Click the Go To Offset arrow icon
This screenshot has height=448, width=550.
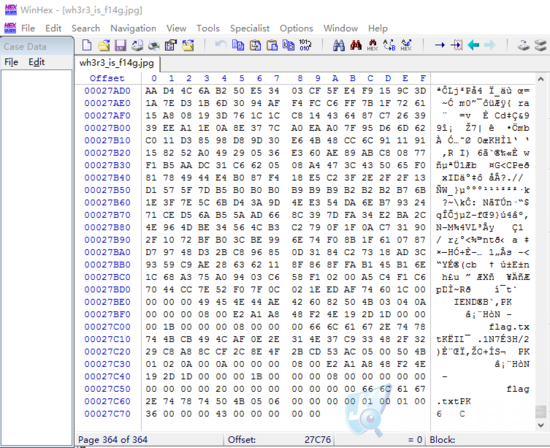pyautogui.click(x=440, y=45)
